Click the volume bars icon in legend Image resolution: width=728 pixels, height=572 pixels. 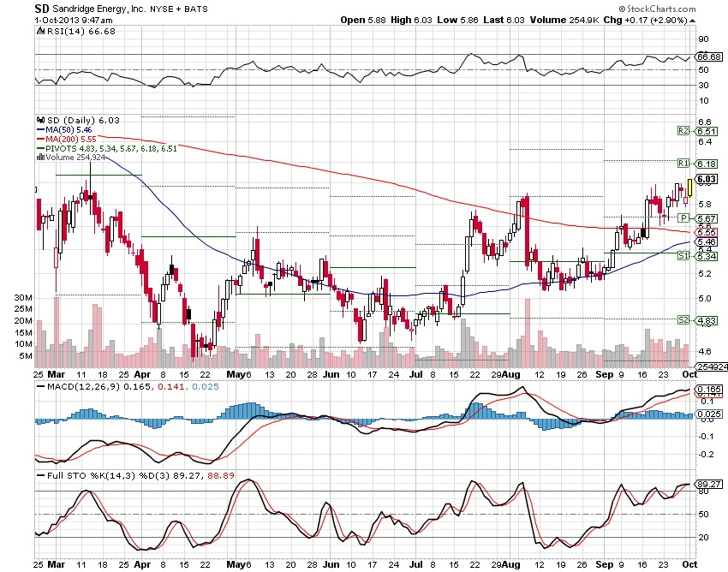pyautogui.click(x=40, y=158)
